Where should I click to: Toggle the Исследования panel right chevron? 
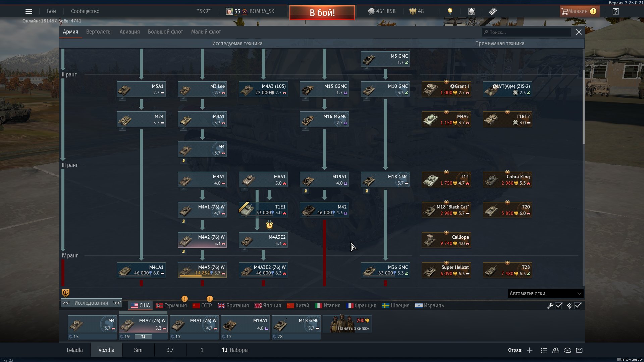click(x=117, y=303)
